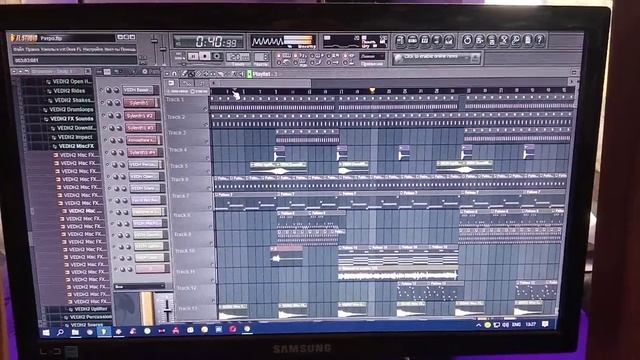This screenshot has height=360, width=640.
Task: Click the play/pause transport button
Action: tap(193, 56)
